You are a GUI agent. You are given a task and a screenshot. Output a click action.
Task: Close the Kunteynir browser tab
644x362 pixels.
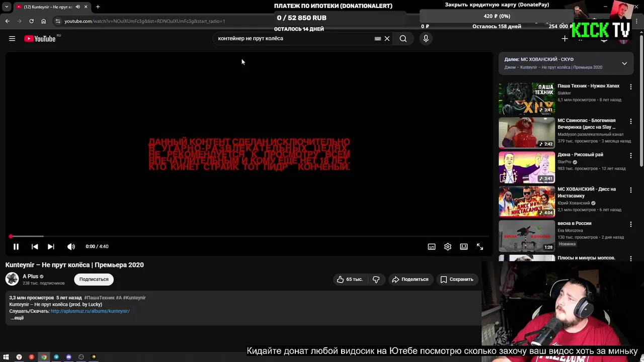86,7
